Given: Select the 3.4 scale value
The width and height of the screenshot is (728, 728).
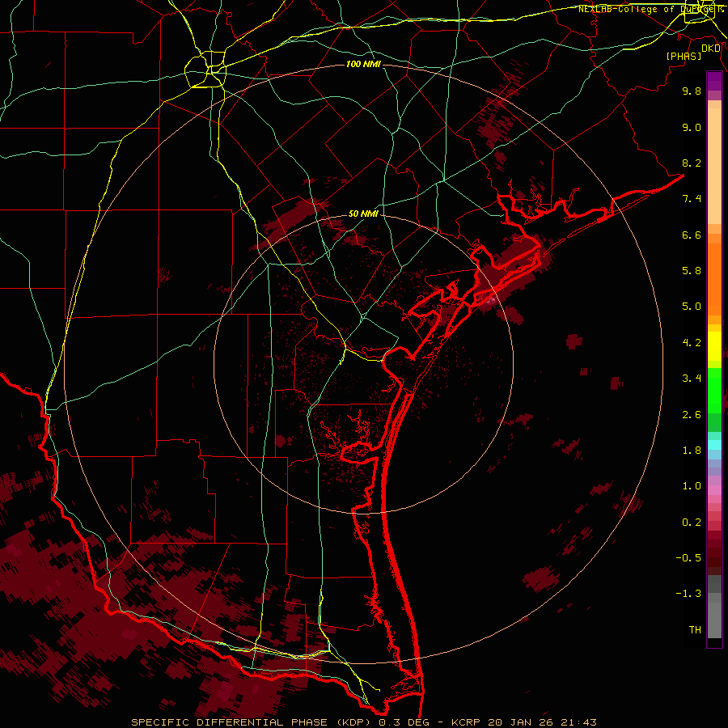Looking at the screenshot, I should pos(692,379).
